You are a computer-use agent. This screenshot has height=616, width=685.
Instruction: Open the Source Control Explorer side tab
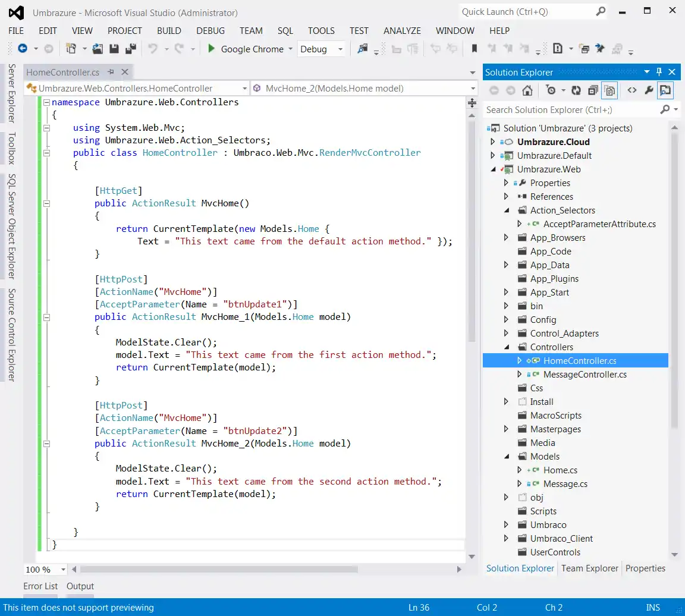click(12, 335)
